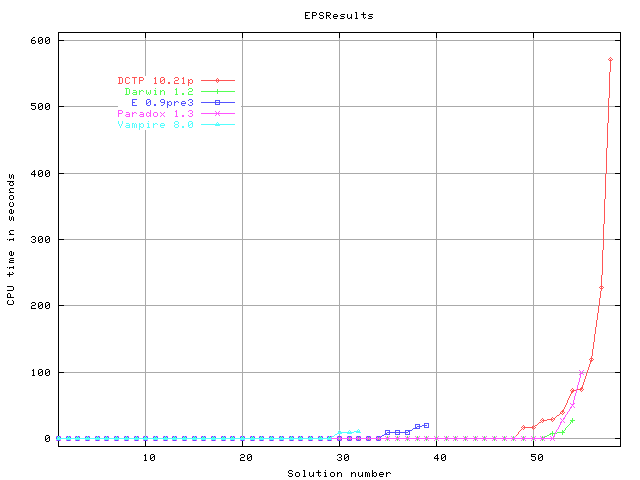The image size is (640, 480).
Task: Select the Paradox 1.3 legend label
Action: point(156,114)
